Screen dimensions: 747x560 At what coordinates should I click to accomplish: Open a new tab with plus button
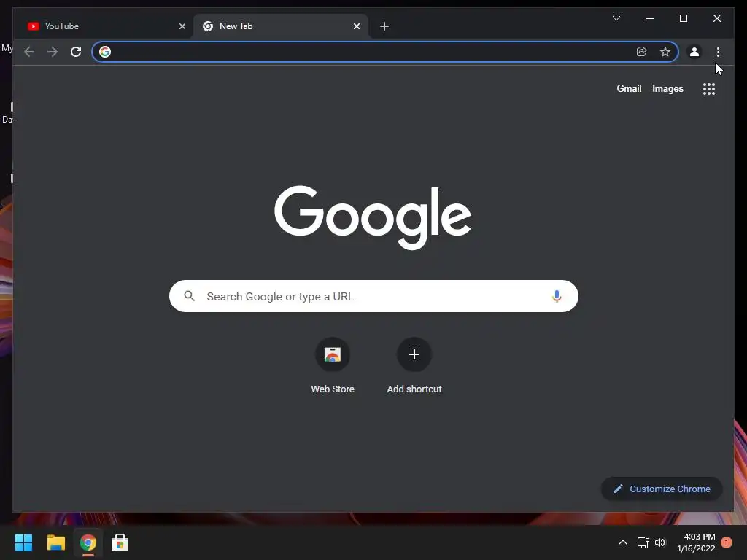pyautogui.click(x=384, y=26)
